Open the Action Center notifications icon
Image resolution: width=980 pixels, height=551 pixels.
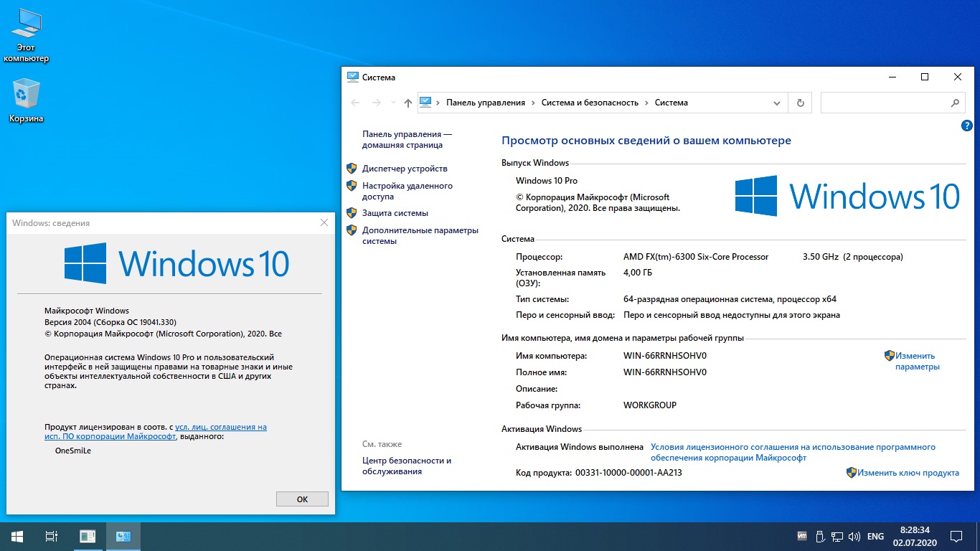(x=956, y=536)
